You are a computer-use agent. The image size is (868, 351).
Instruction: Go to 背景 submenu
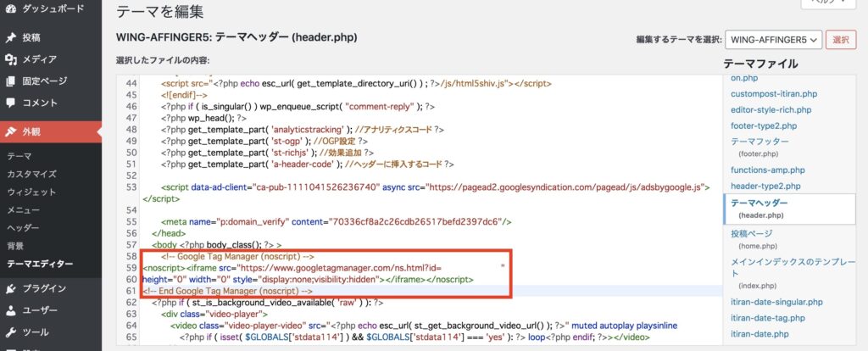tap(15, 246)
